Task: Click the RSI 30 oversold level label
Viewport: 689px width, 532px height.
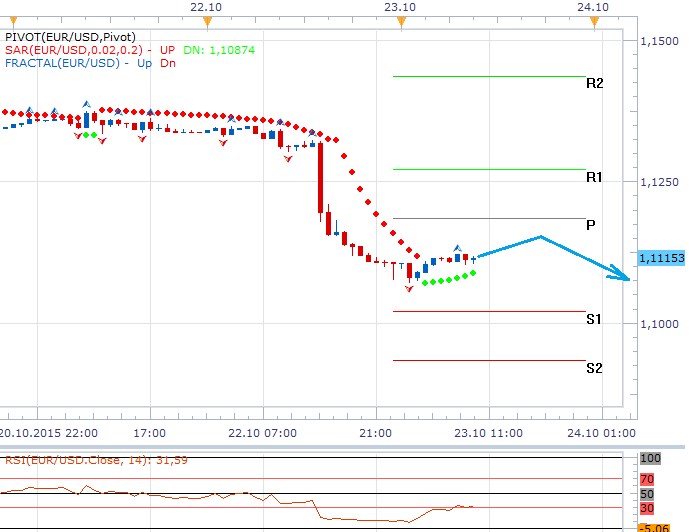Action: coord(649,507)
